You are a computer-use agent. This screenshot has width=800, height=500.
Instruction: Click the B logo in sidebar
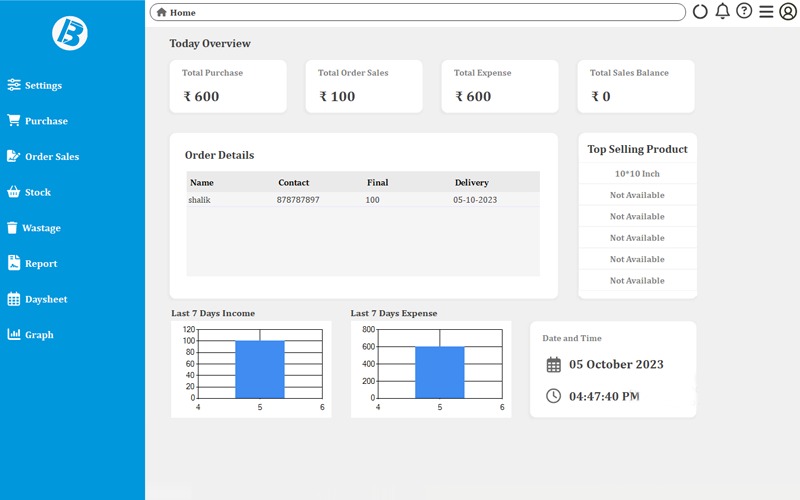click(x=70, y=33)
